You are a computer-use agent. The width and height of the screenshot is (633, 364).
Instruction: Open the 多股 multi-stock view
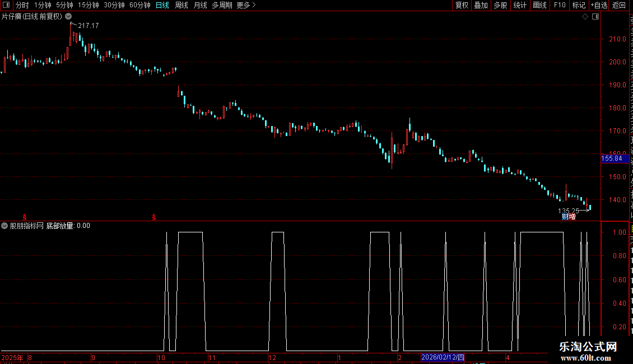[500, 5]
